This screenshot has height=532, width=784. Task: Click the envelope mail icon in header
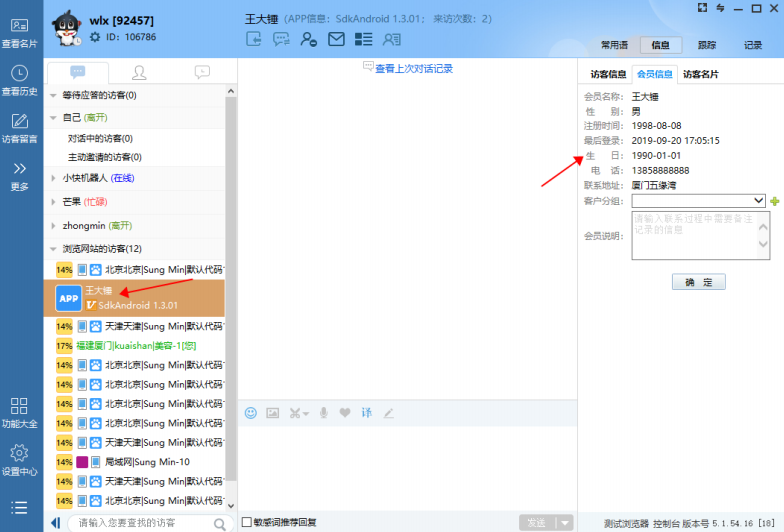click(336, 40)
